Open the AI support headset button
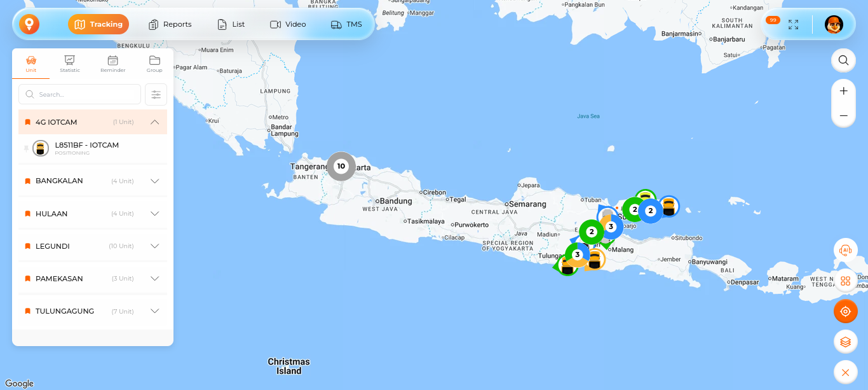This screenshot has height=390, width=868. pyautogui.click(x=845, y=250)
